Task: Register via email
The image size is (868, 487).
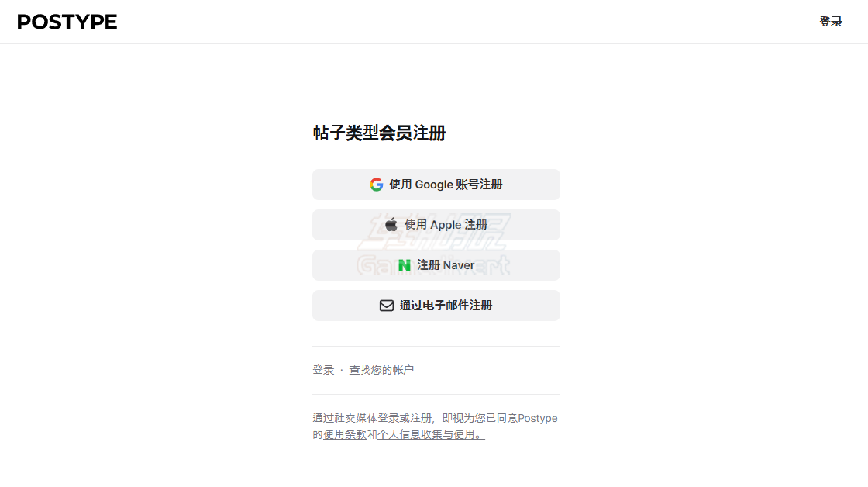Action: coord(436,305)
